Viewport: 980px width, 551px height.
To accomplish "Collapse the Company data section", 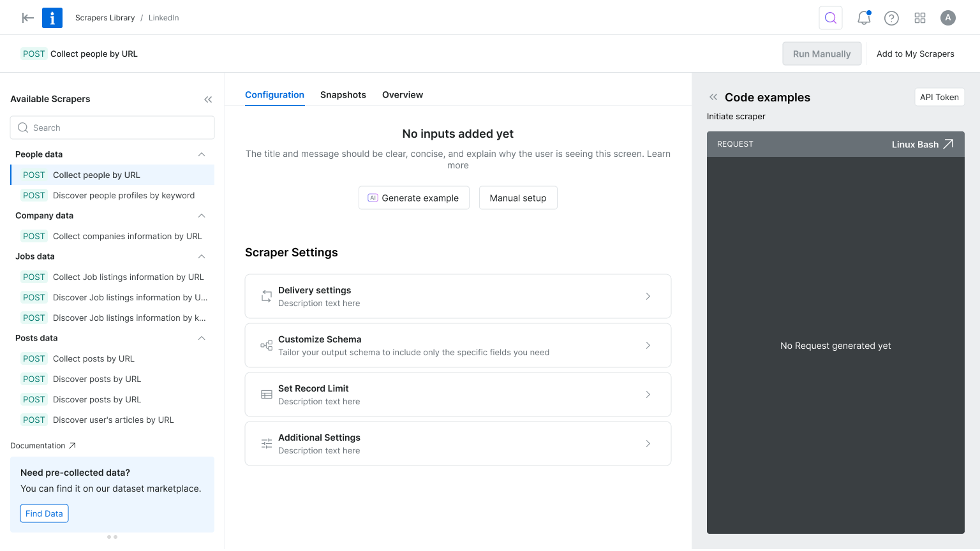I will [x=202, y=216].
